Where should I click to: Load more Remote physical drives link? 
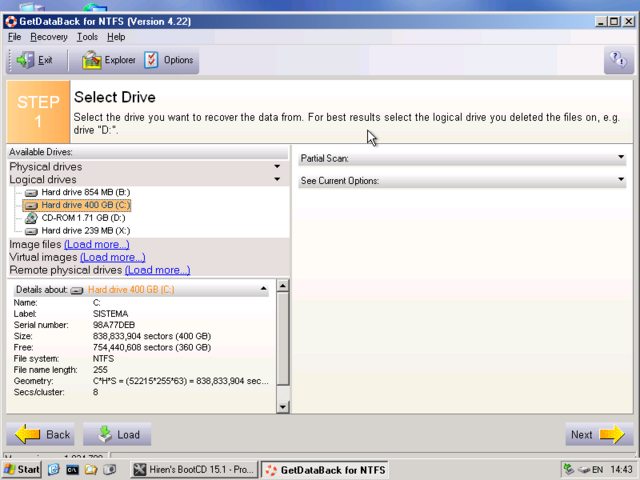(158, 270)
